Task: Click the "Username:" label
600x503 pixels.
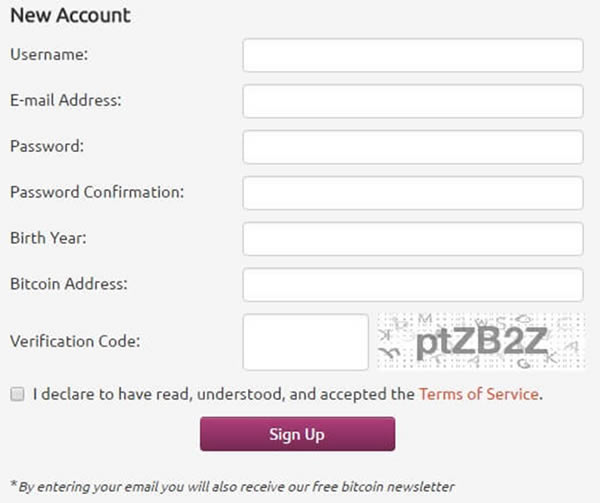Action: [49, 55]
